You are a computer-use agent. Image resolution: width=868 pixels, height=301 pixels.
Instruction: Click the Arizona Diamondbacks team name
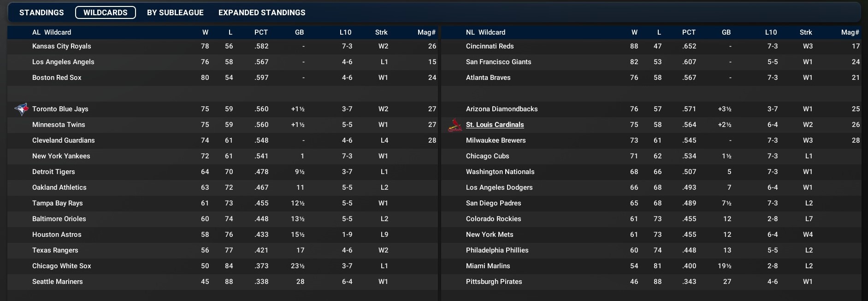(x=502, y=109)
